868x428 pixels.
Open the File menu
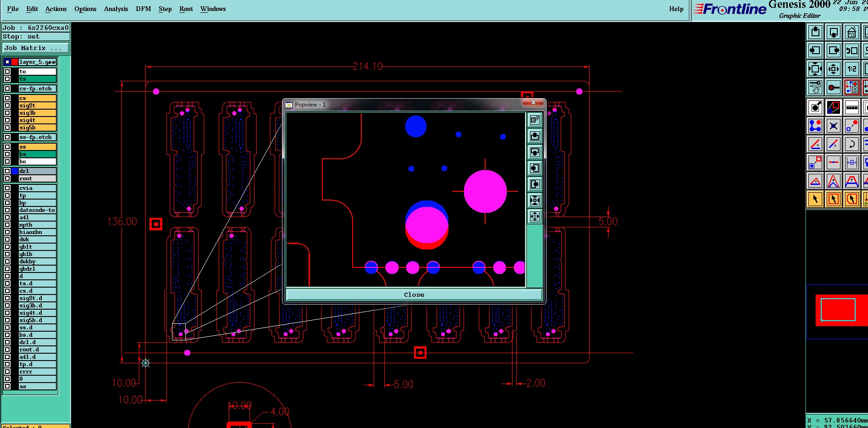pos(13,9)
